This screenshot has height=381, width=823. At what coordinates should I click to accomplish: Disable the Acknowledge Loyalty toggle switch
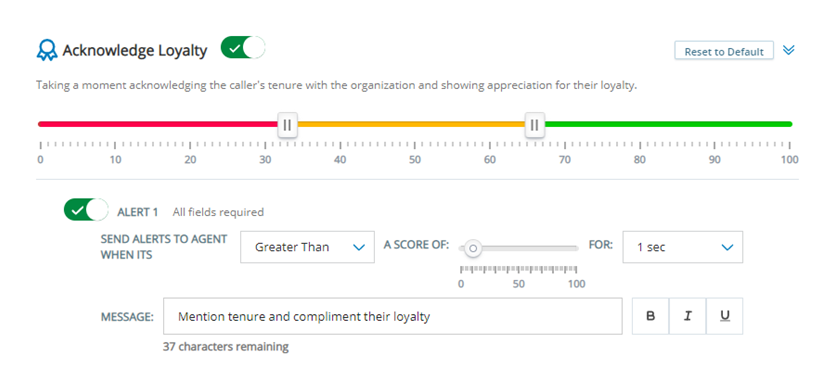tap(243, 48)
